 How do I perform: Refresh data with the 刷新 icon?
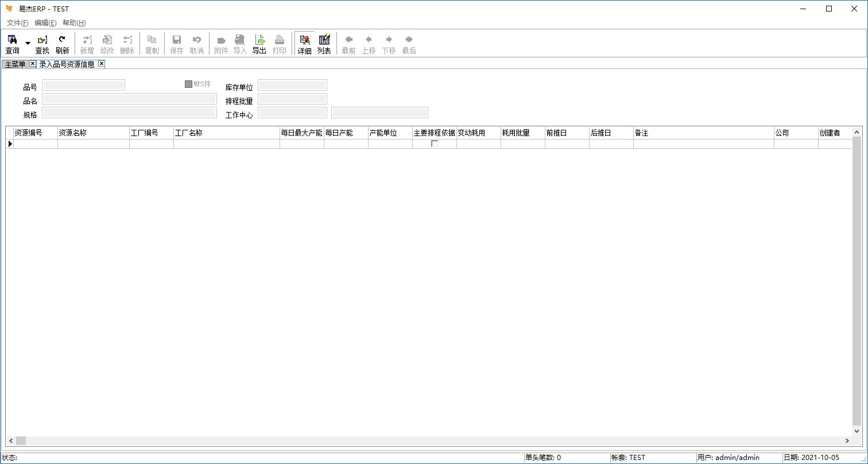point(62,44)
